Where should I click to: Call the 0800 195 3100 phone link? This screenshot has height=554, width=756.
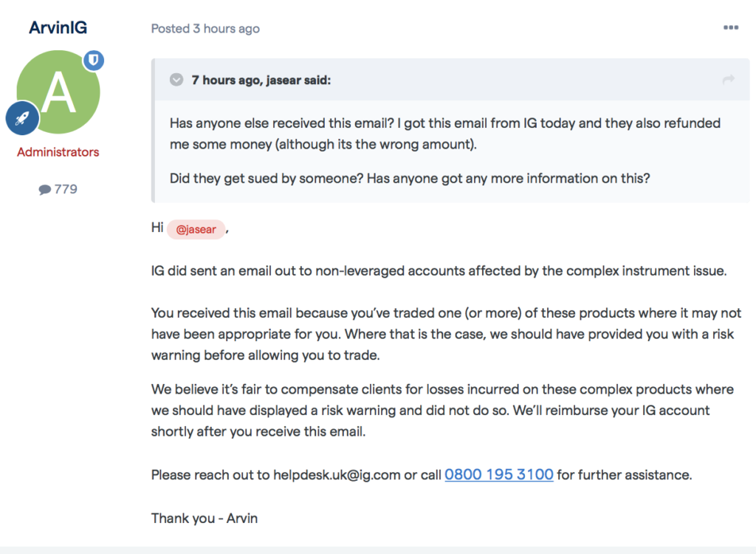click(498, 474)
